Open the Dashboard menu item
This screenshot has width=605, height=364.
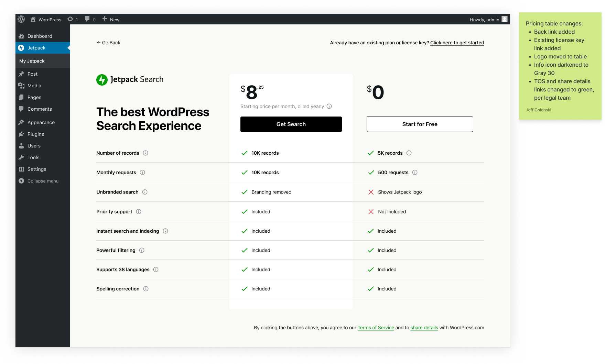[43, 36]
